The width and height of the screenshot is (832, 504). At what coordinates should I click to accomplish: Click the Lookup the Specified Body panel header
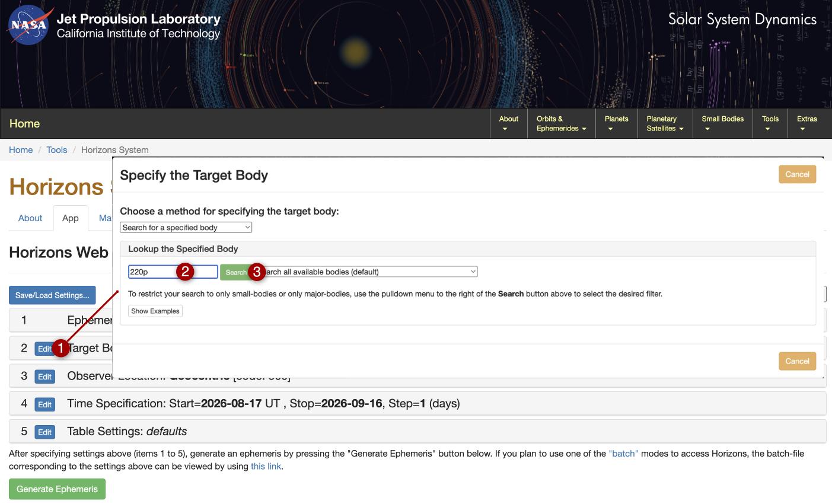pos(468,249)
